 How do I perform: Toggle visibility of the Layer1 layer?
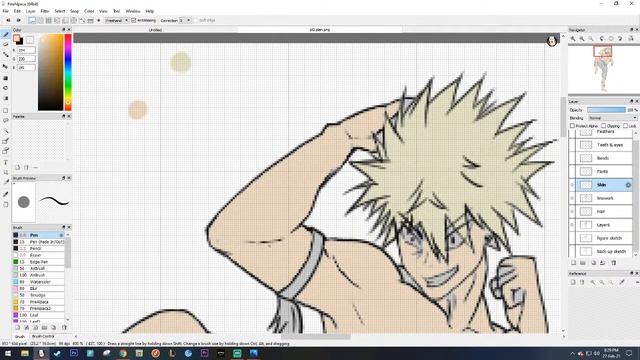tap(572, 225)
